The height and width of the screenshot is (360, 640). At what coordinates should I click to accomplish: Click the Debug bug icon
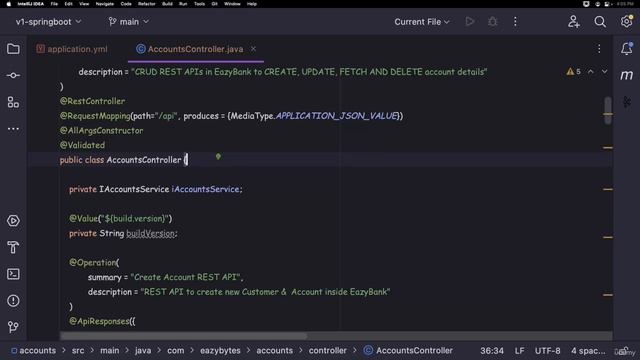coord(493,22)
